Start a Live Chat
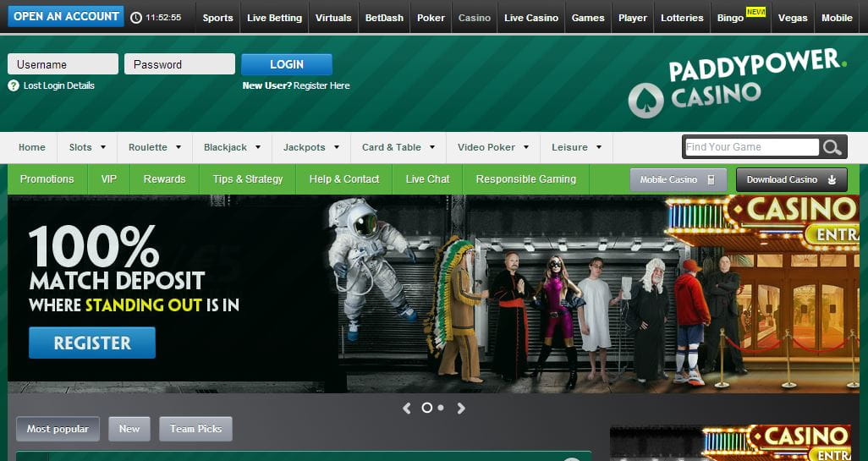This screenshot has height=461, width=868. pyautogui.click(x=427, y=179)
